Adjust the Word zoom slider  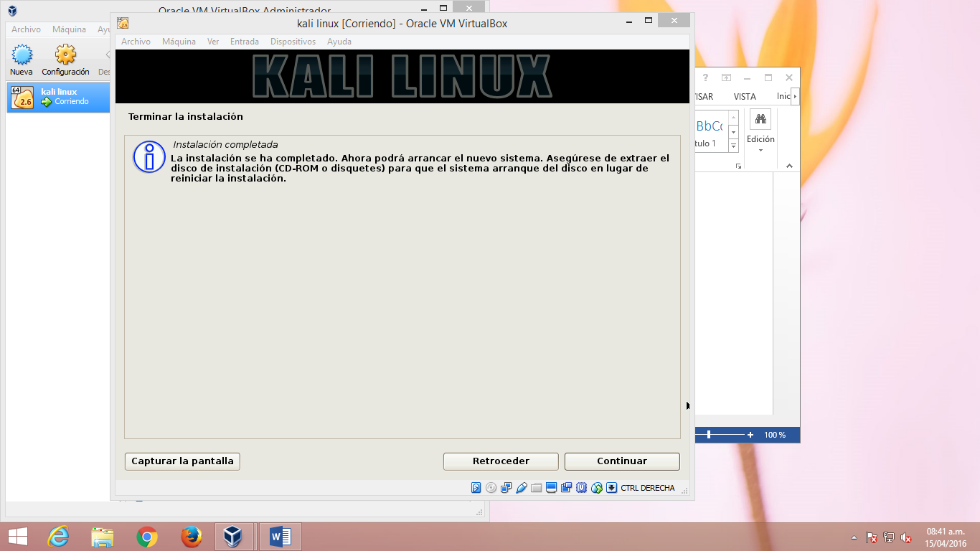[710, 435]
